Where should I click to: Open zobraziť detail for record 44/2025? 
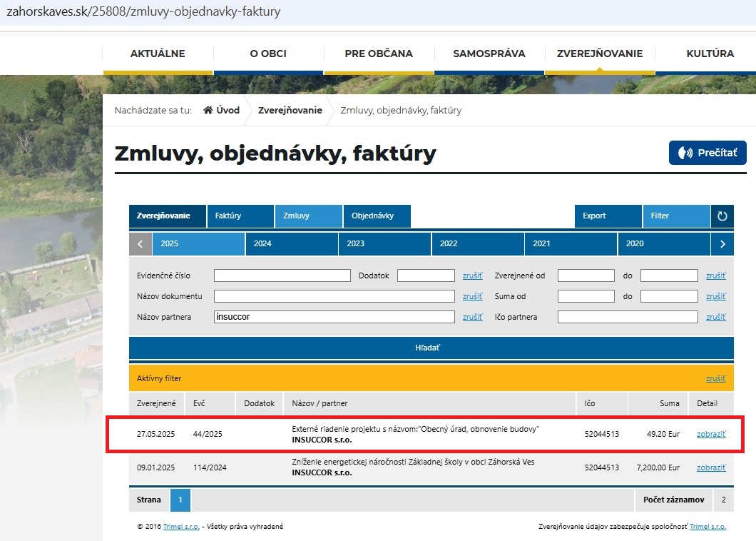[710, 434]
